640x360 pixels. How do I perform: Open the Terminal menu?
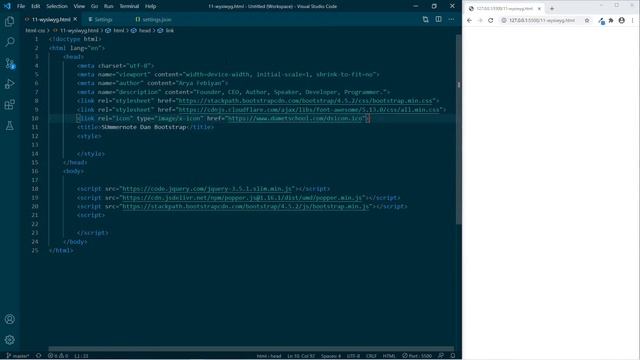coord(129,6)
